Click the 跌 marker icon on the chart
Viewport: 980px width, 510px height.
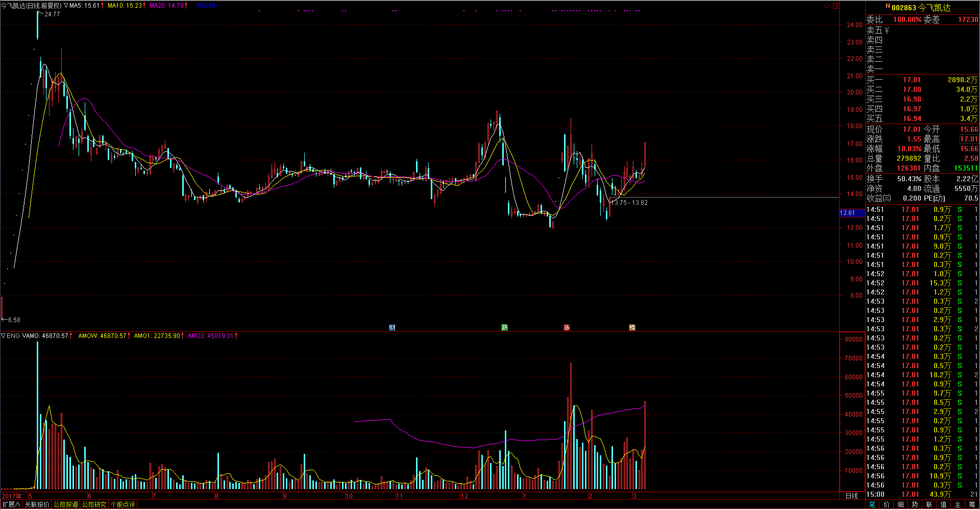pyautogui.click(x=504, y=327)
